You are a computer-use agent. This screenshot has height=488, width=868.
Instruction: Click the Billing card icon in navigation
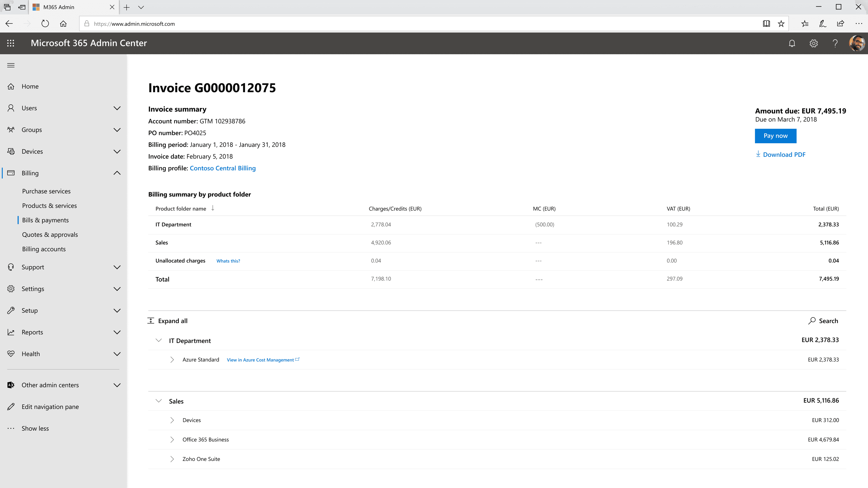pos(11,173)
